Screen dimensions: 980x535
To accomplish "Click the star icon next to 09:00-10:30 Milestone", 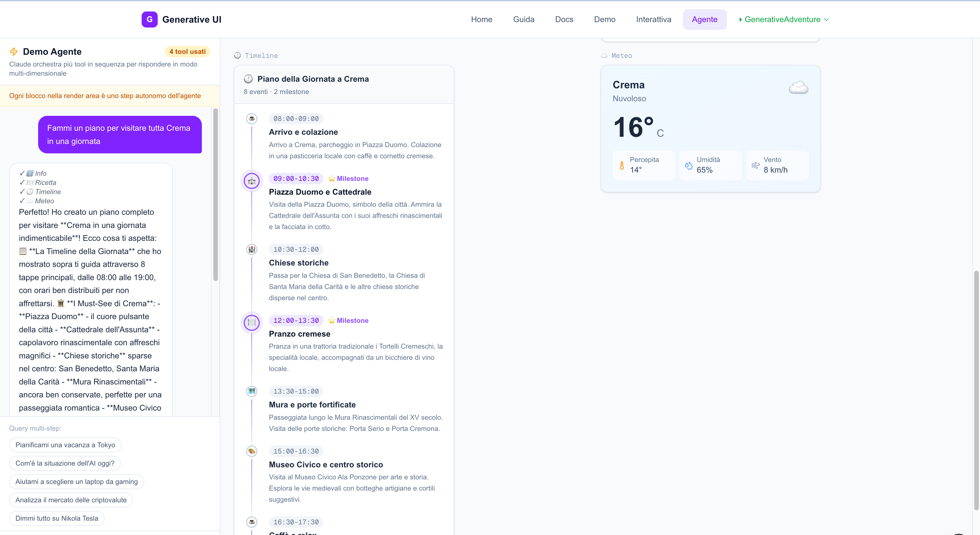I will 332,178.
